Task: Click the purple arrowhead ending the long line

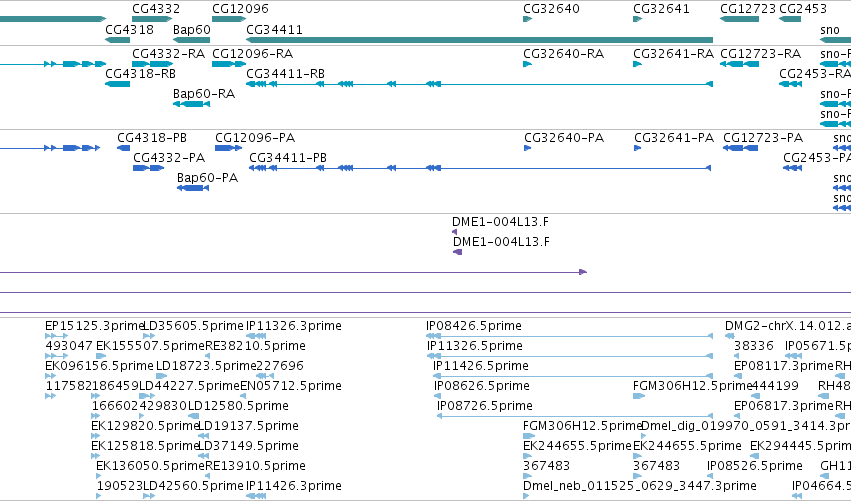Action: (x=583, y=272)
